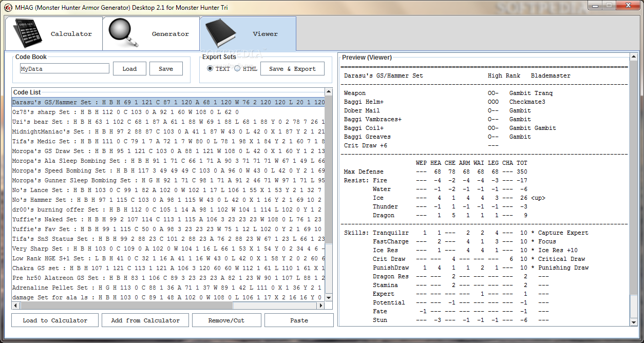Click the Paste button

click(299, 320)
